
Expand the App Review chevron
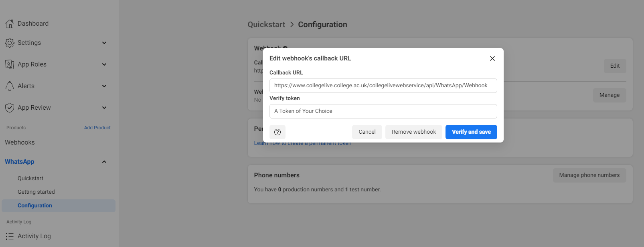click(104, 108)
